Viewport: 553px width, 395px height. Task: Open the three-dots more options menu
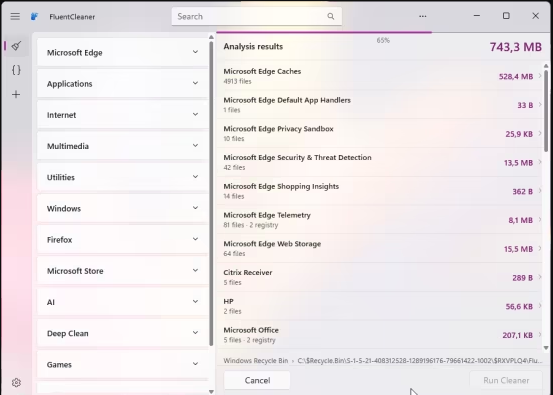pos(423,16)
